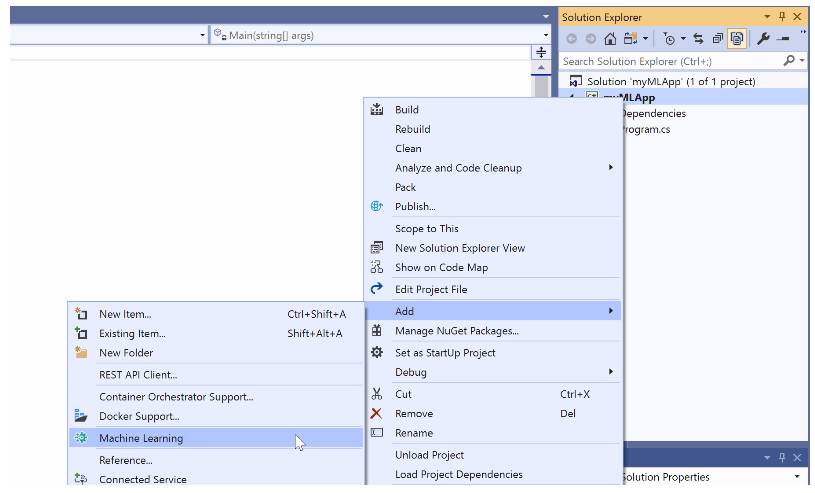Open Properties via the wrench icon

click(763, 38)
